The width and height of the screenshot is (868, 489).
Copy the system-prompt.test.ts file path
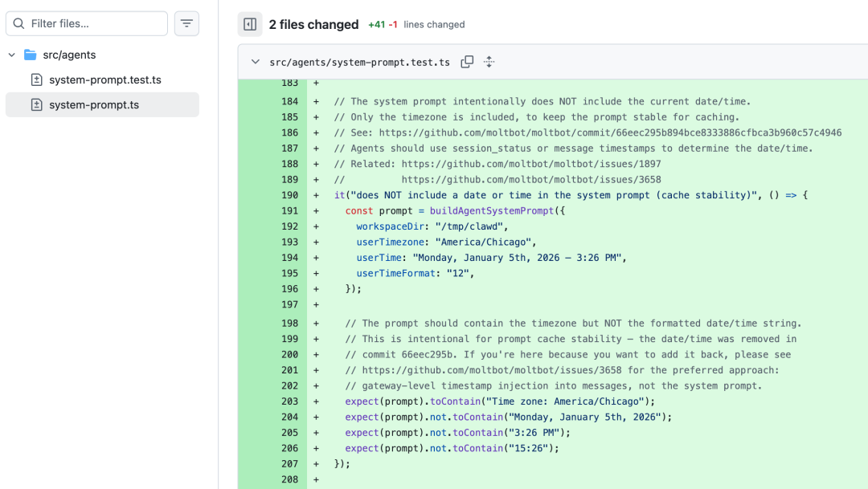(x=467, y=62)
